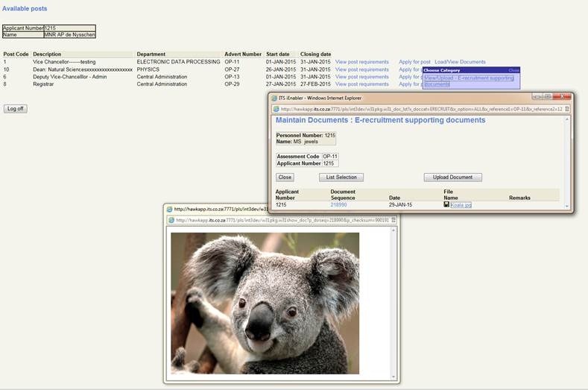This screenshot has width=588, height=390.
Task: Click the IE icon in the koala window title bar
Action: [169, 210]
